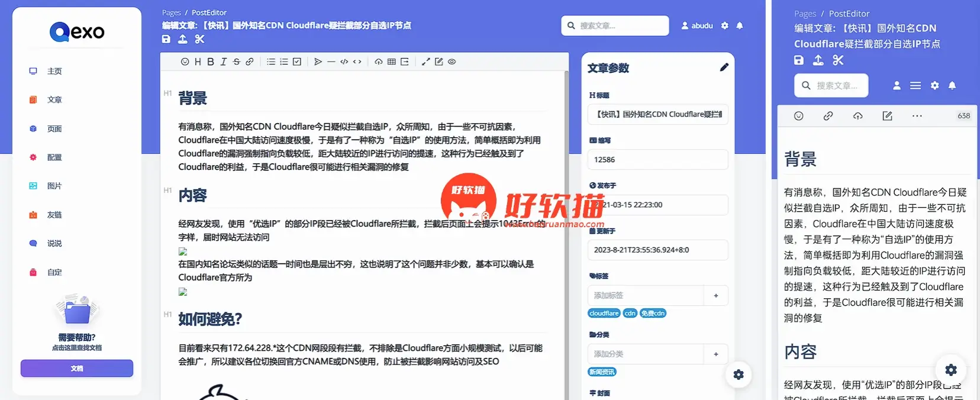
Task: Click the upload icon under the desktop article title
Action: pyautogui.click(x=183, y=39)
